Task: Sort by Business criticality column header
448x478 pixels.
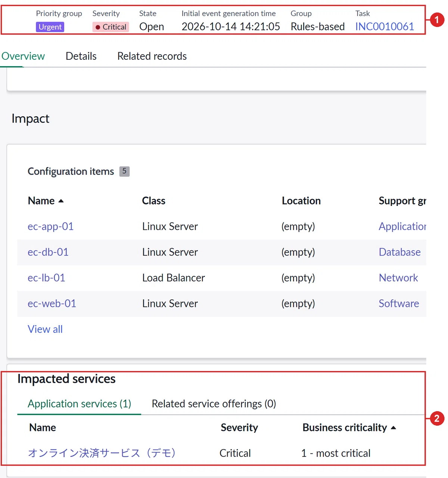Action: [x=345, y=428]
